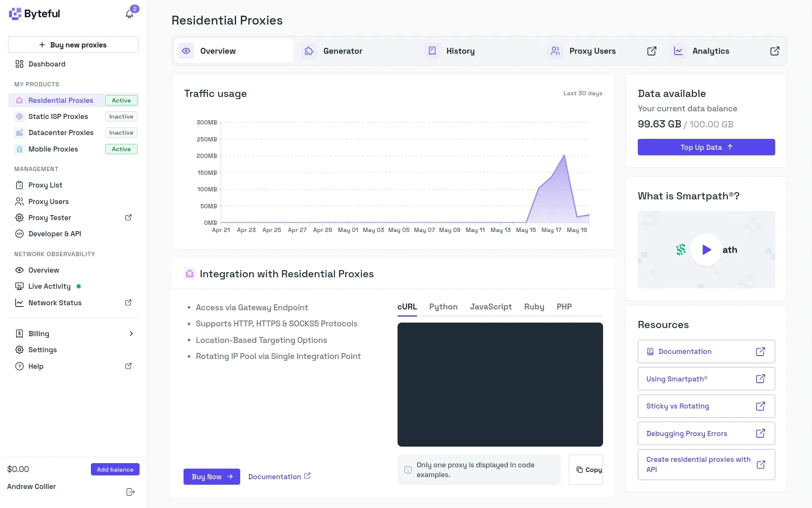The image size is (812, 508).
Task: Click external link icon beside Help
Action: (129, 366)
